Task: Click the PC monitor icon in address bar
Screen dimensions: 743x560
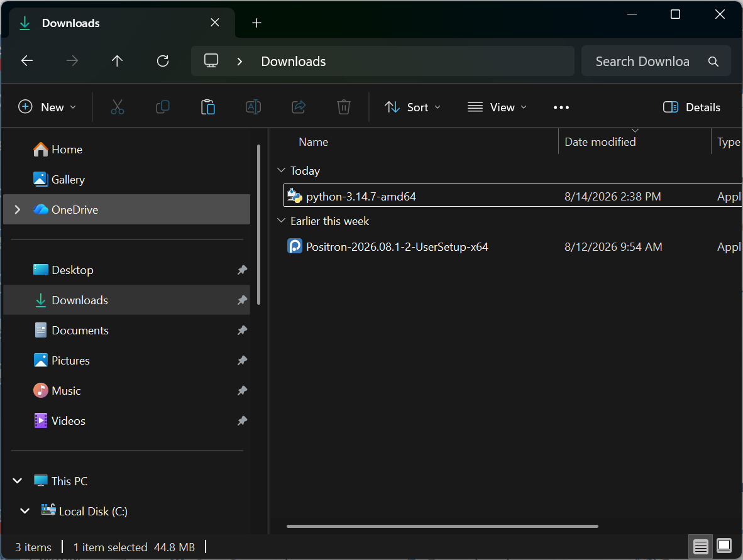Action: click(211, 60)
